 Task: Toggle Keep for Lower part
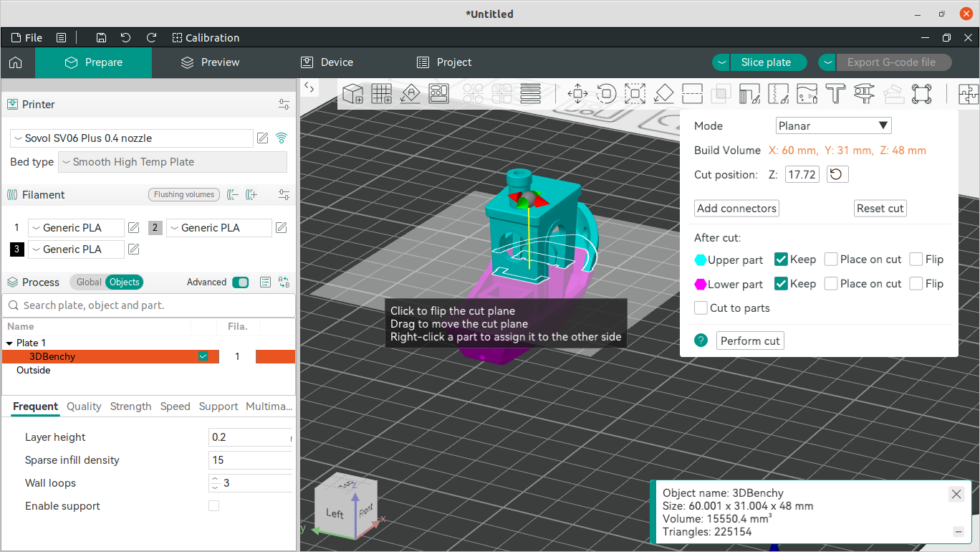tap(782, 284)
